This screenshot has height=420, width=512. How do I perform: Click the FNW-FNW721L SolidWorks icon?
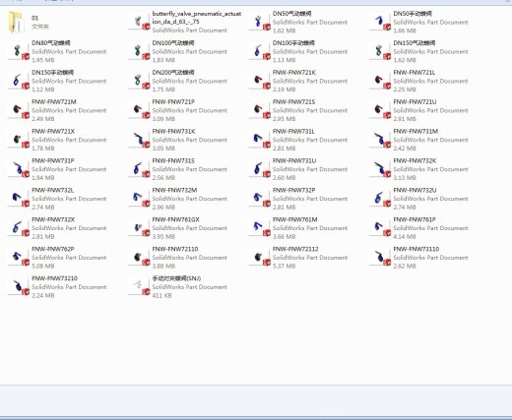[x=380, y=81]
